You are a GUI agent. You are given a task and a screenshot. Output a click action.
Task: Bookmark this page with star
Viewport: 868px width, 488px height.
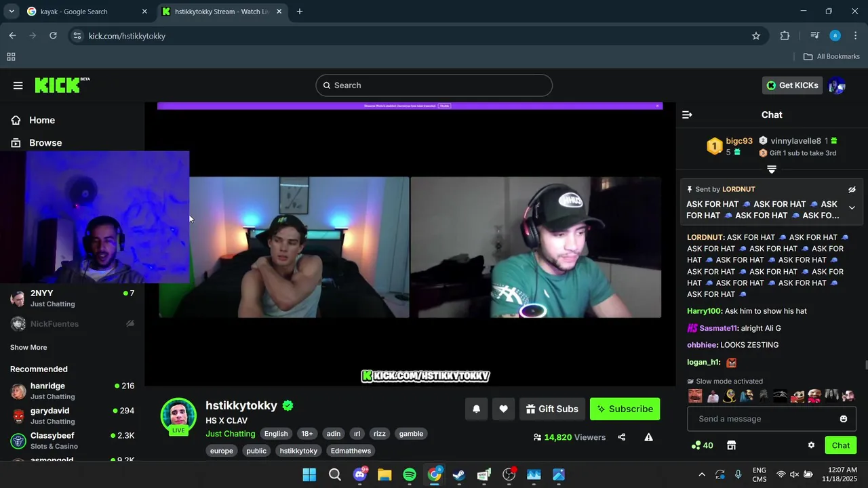(x=756, y=36)
